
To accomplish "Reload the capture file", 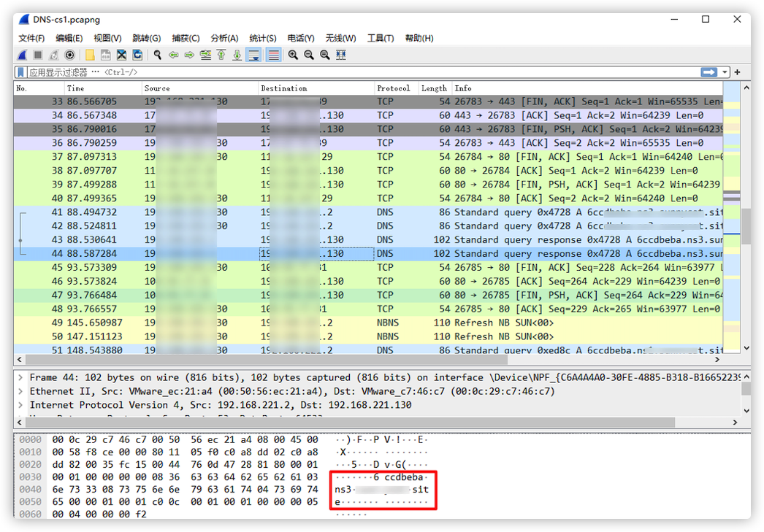I will coord(138,55).
